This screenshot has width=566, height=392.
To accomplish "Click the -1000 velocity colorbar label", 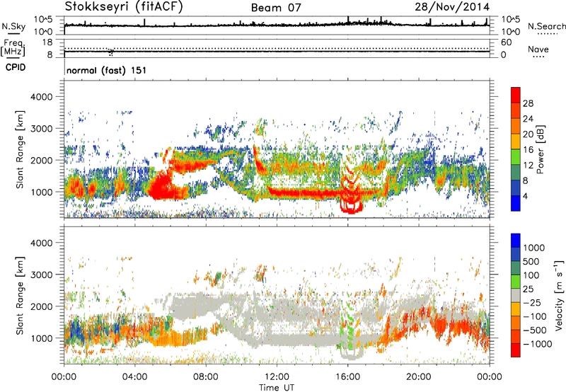I will 538,344.
